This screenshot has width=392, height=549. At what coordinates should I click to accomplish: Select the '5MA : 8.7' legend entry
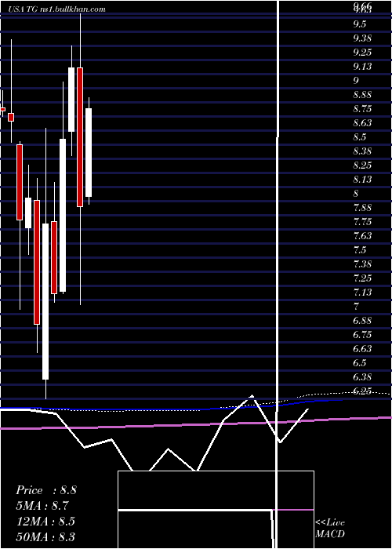pos(42,506)
